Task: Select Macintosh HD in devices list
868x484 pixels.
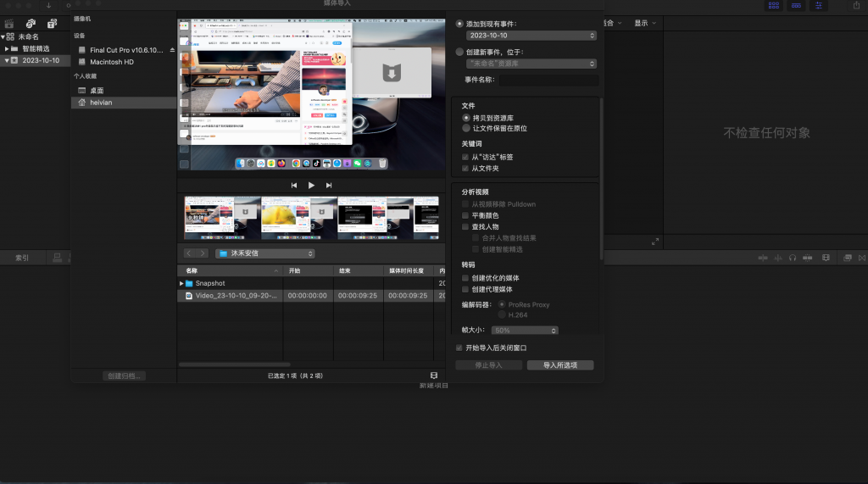Action: 124,62
